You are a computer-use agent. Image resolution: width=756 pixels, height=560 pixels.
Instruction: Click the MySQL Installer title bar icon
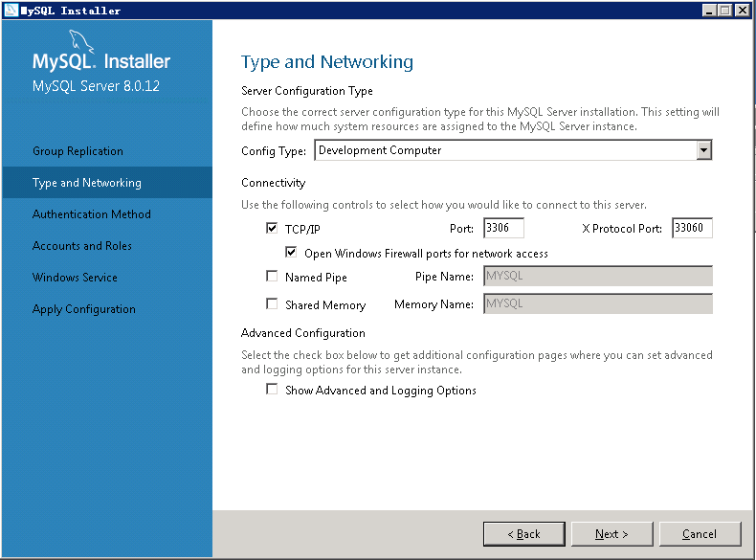11,11
